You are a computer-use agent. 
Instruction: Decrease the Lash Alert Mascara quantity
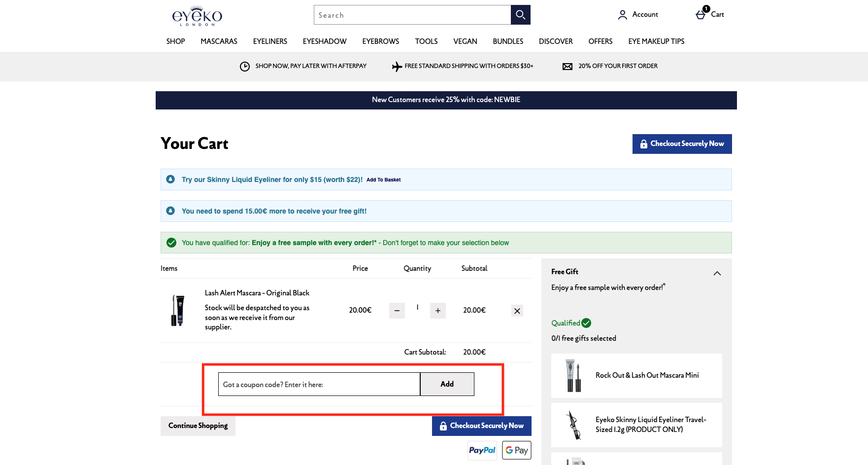click(397, 311)
